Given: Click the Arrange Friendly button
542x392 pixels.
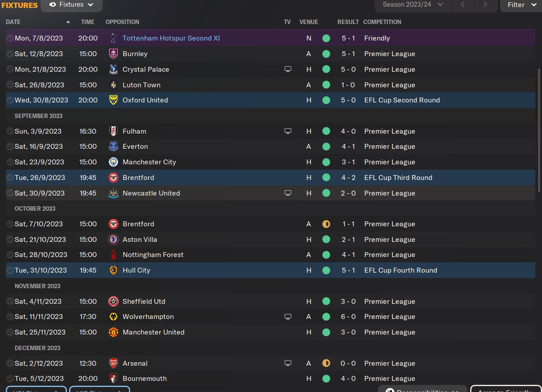Looking at the screenshot, I should [x=505, y=389].
